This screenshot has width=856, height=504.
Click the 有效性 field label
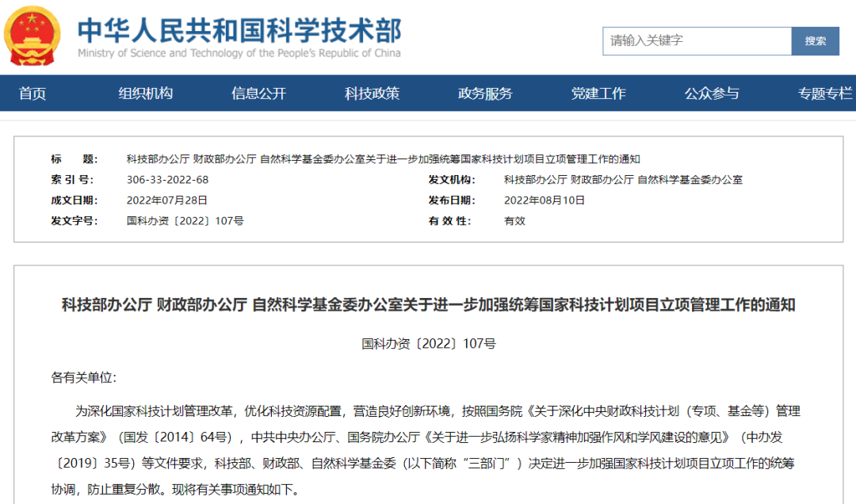pos(450,221)
